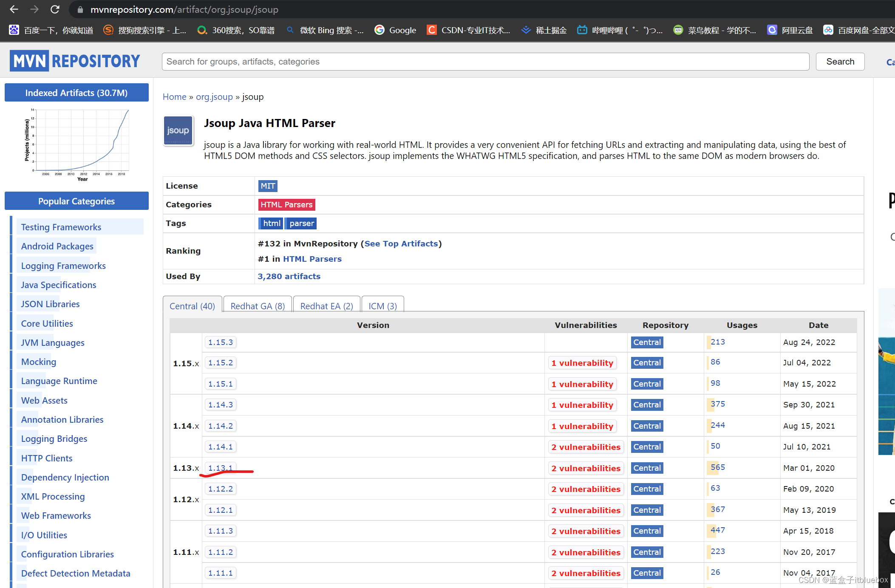The height and width of the screenshot is (588, 895).
Task: Focus the artifact search input field
Action: tap(485, 62)
